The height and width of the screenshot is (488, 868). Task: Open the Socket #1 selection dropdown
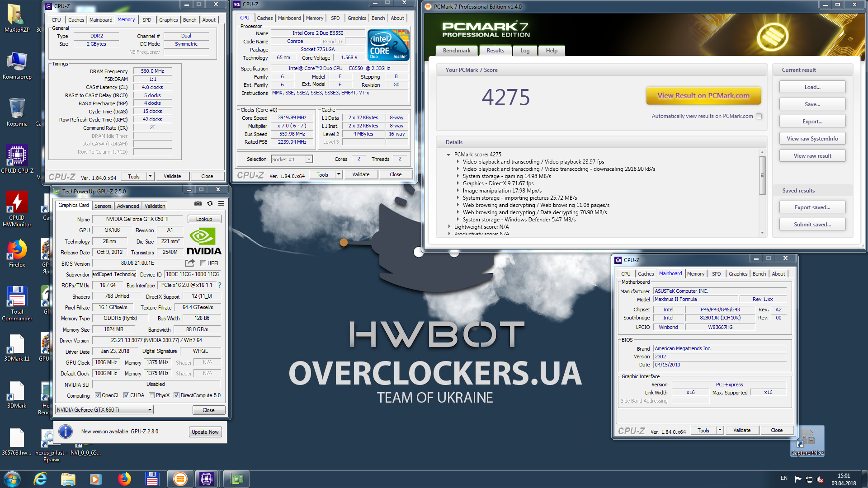(x=292, y=159)
